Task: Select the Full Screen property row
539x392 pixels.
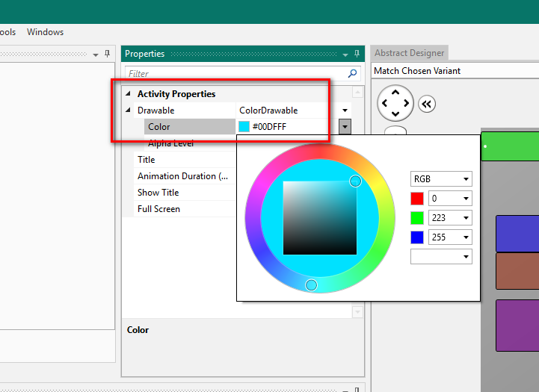Action: tap(185, 209)
